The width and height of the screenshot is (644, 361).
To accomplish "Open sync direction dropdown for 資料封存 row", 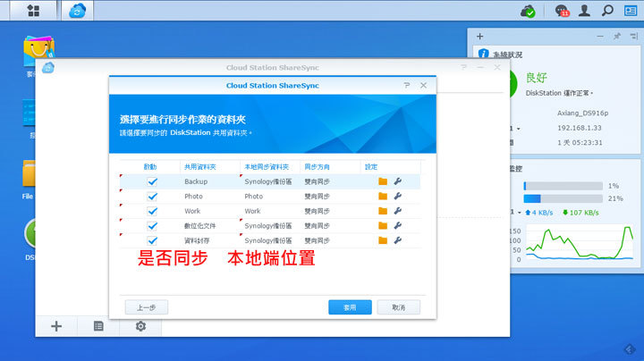I will [317, 240].
